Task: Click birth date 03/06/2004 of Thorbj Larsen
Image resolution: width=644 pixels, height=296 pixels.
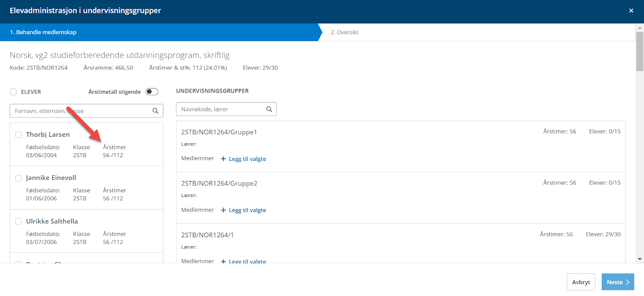Action: (41, 155)
